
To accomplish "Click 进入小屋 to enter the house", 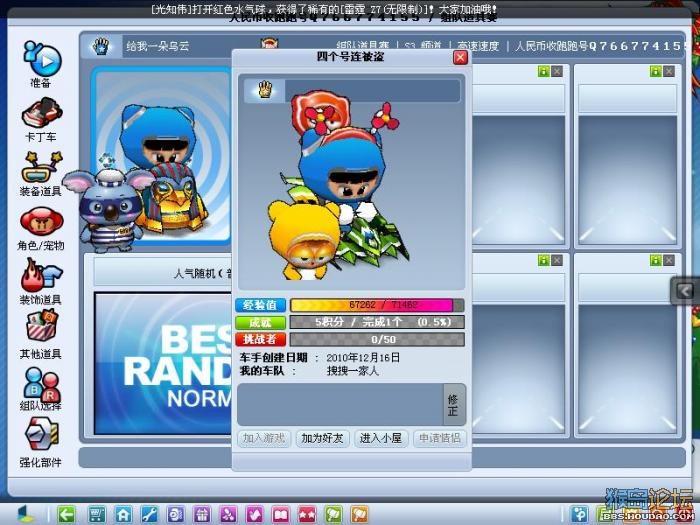I will click(381, 438).
